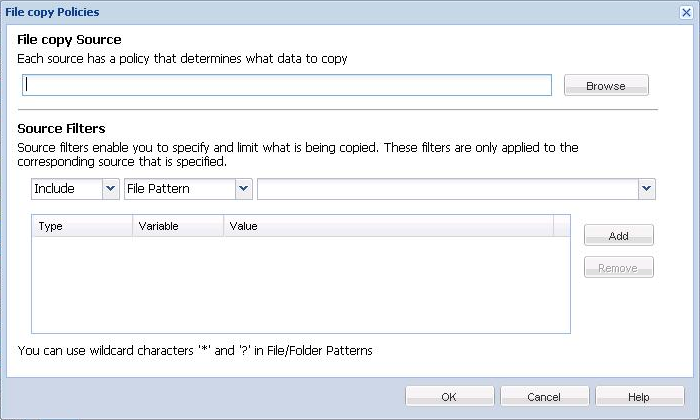Click the File copy Source path field

click(287, 86)
